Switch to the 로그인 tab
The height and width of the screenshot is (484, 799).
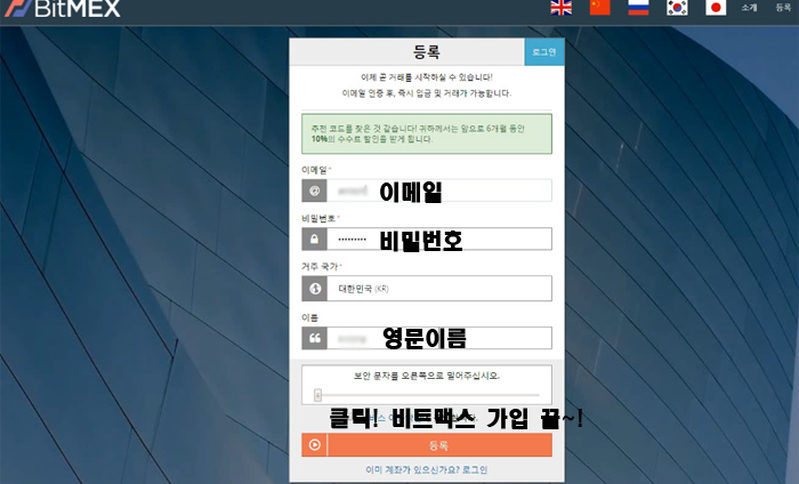pyautogui.click(x=545, y=52)
